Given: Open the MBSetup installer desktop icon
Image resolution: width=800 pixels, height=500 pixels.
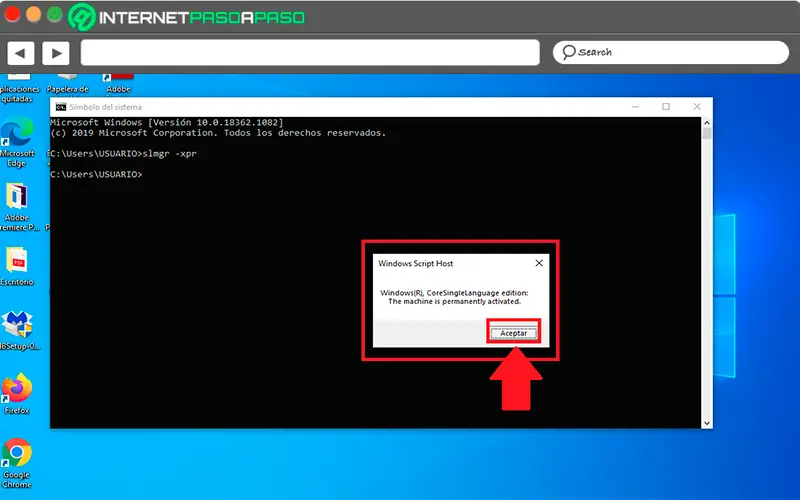Looking at the screenshot, I should tap(18, 331).
